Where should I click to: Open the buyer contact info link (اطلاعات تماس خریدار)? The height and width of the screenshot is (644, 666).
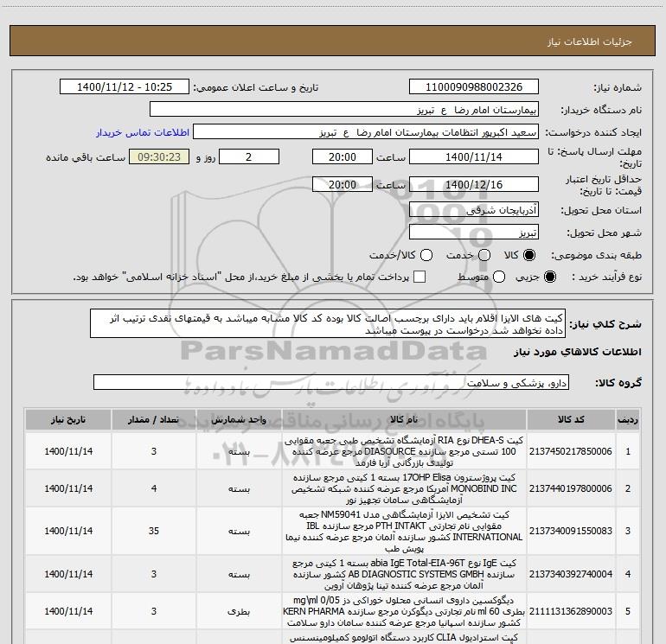[x=143, y=132]
